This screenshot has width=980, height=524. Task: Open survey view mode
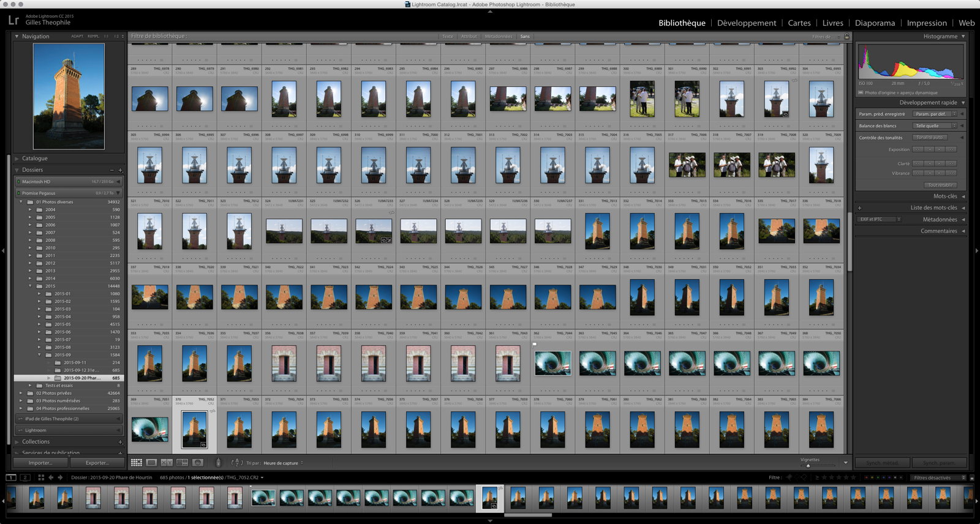(x=182, y=463)
